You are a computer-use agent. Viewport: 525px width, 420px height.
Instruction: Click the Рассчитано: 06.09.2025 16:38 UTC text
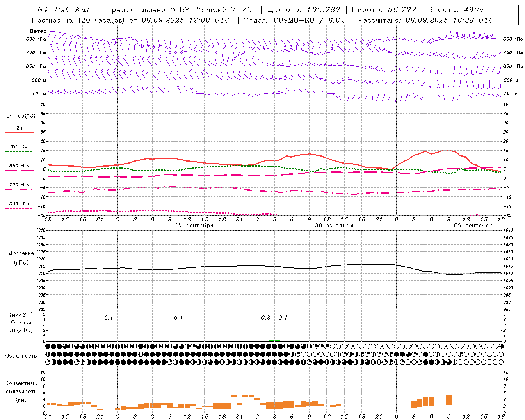tap(426, 20)
